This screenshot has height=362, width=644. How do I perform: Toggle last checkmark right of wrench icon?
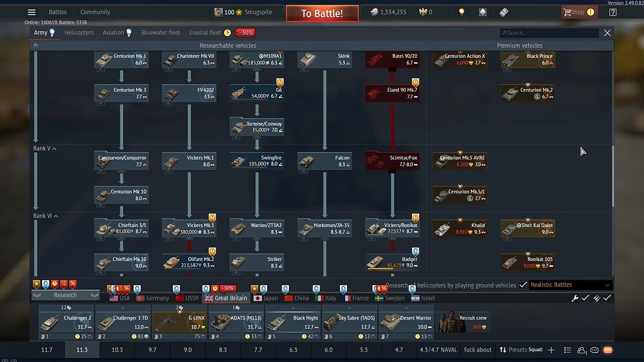[x=607, y=298]
